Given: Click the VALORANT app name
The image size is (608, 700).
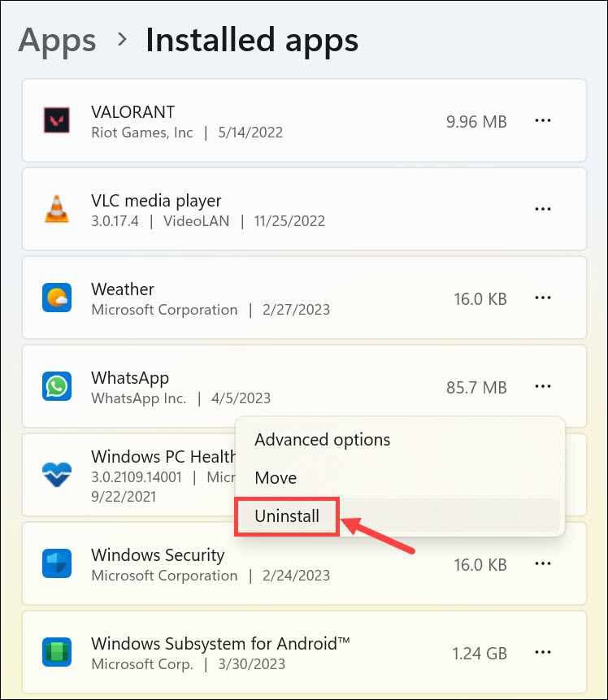Looking at the screenshot, I should 132,112.
